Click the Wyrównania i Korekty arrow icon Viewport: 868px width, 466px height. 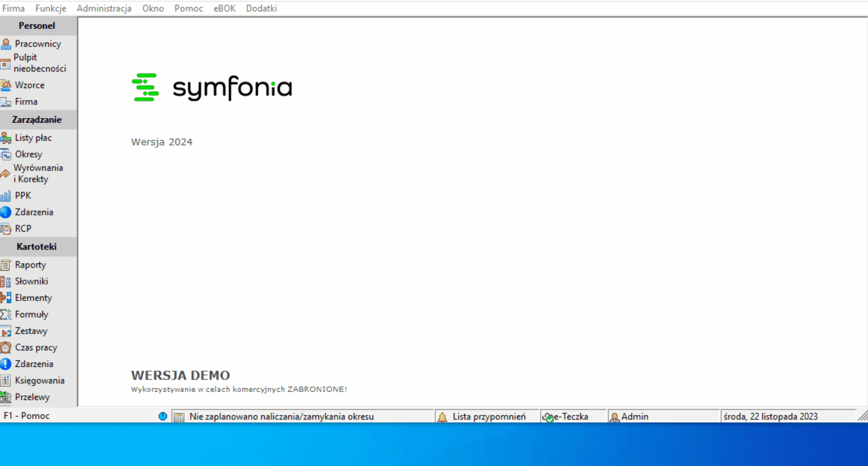coord(6,174)
